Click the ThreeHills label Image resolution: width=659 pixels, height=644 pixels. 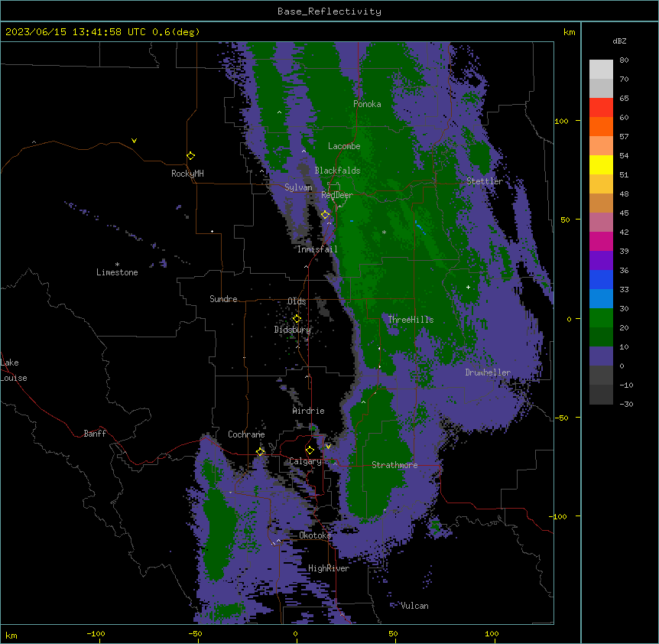tap(411, 320)
